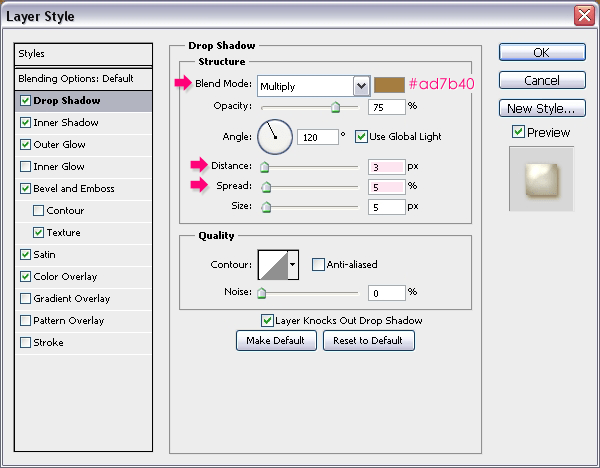Toggle Use Global Light checkbox

361,137
